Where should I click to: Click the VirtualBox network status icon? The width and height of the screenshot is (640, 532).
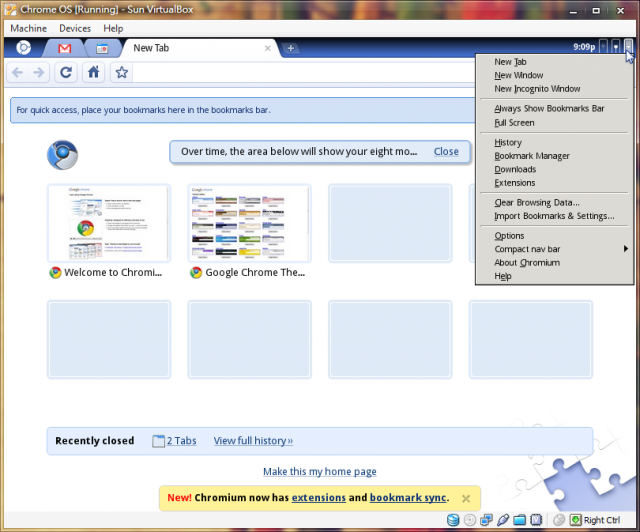pos(486,520)
